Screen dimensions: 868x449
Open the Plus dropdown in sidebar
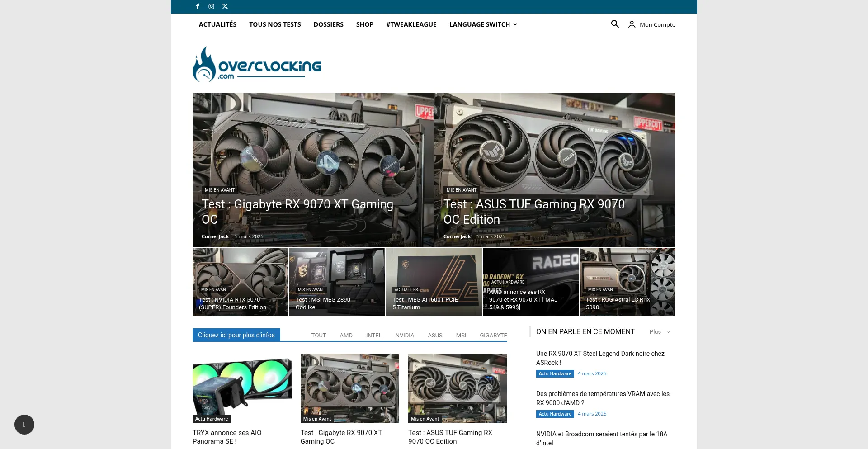[660, 332]
